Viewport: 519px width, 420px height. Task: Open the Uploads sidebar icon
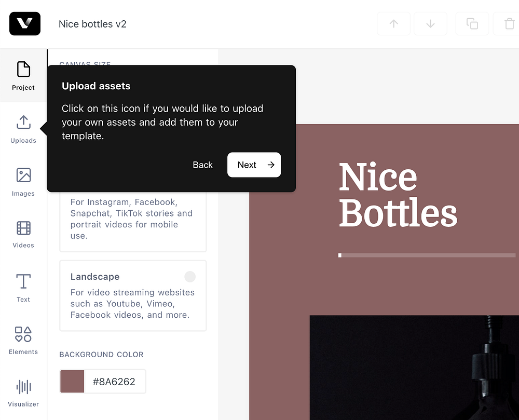click(23, 122)
